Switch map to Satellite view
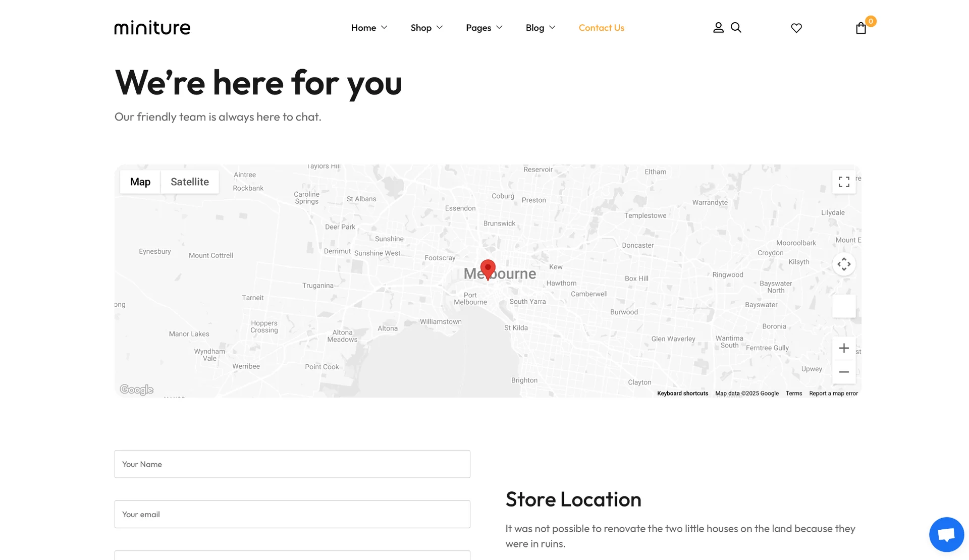 tap(190, 182)
